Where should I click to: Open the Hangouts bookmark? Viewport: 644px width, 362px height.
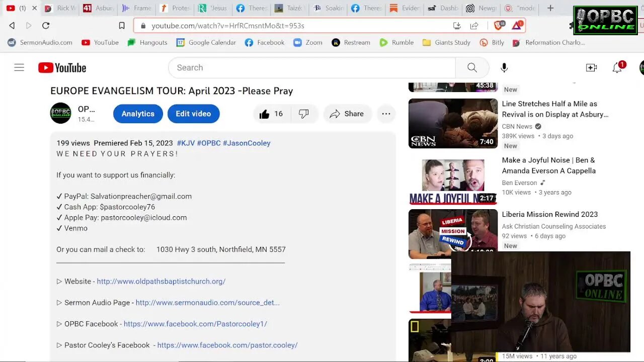pos(147,43)
